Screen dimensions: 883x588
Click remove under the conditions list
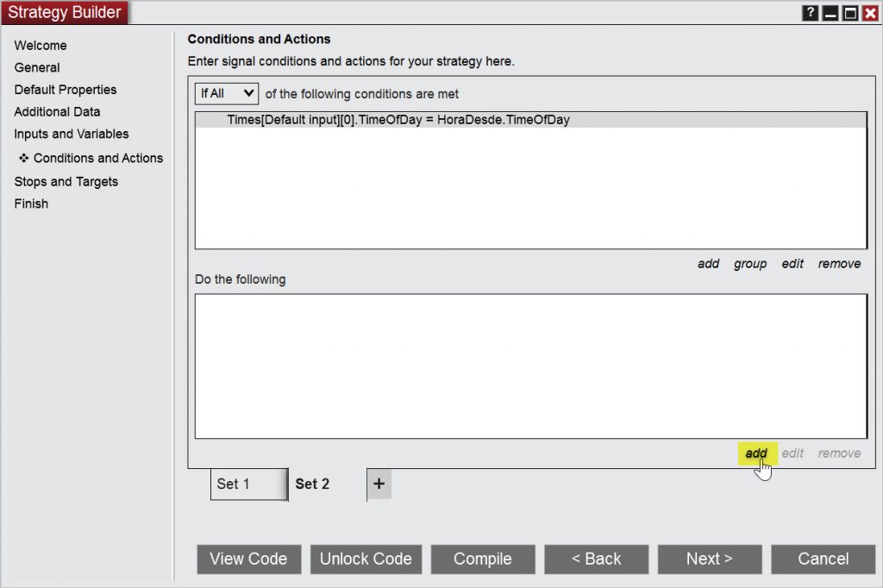pos(839,264)
